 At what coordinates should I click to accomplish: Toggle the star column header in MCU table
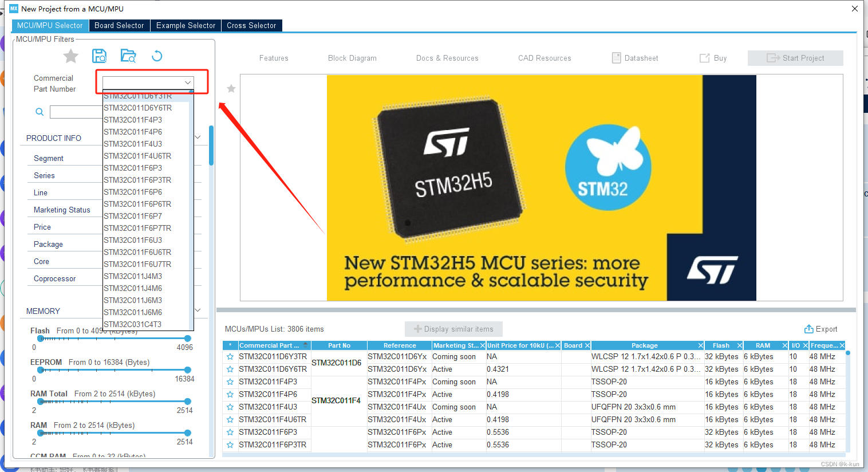pos(230,345)
